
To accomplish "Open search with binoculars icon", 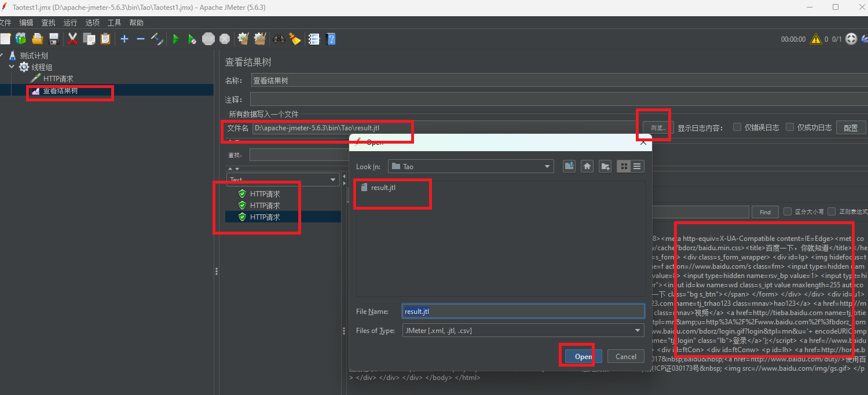I will [x=279, y=39].
